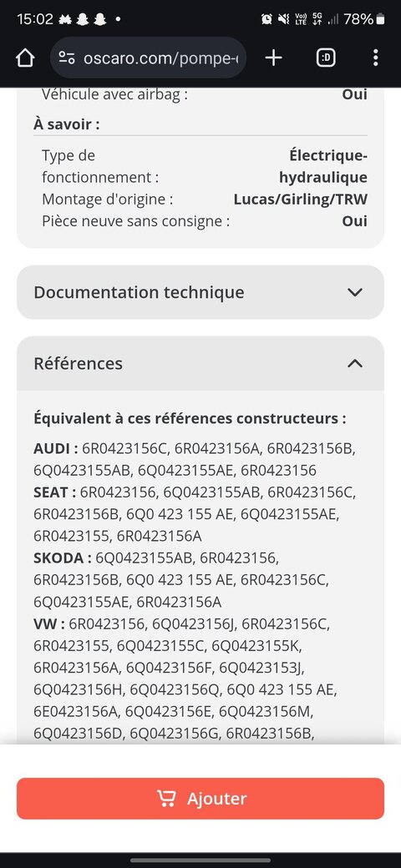Tap the mute vibrate status icon
The height and width of the screenshot is (868, 401).
(x=283, y=19)
